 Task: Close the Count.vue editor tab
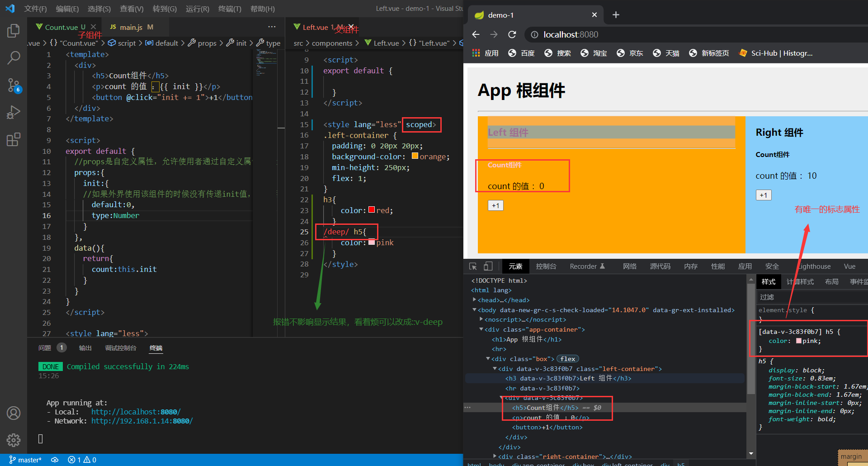[x=93, y=27]
